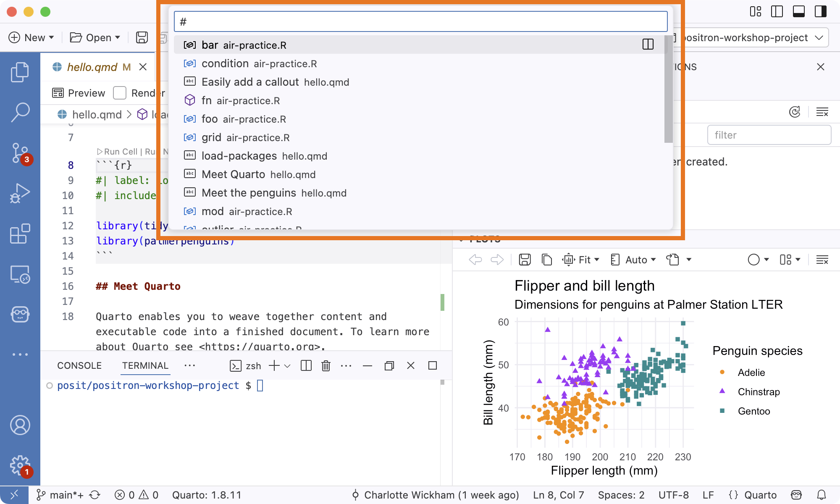The width and height of the screenshot is (840, 504).
Task: Split the terminal pane
Action: [306, 365]
